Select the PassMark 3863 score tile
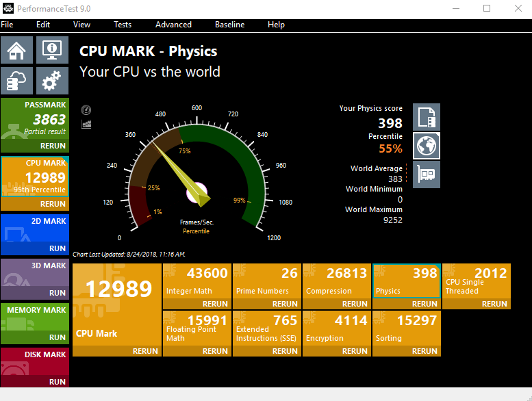This screenshot has width=532, height=401. click(x=35, y=118)
